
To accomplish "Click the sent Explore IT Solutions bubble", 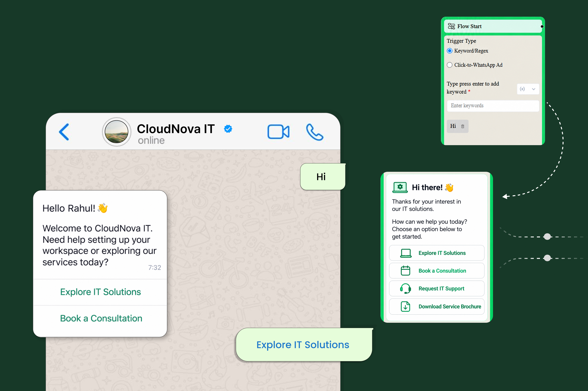I will tap(304, 345).
